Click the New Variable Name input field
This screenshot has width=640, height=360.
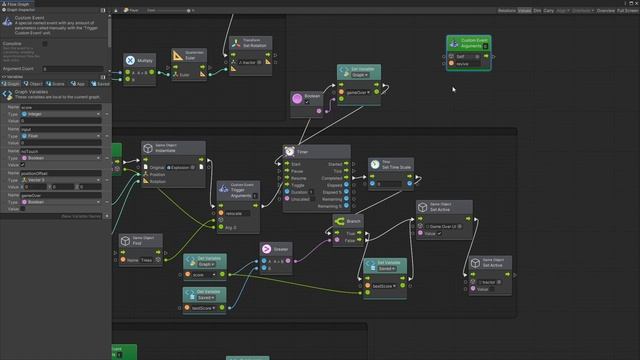(x=51, y=216)
